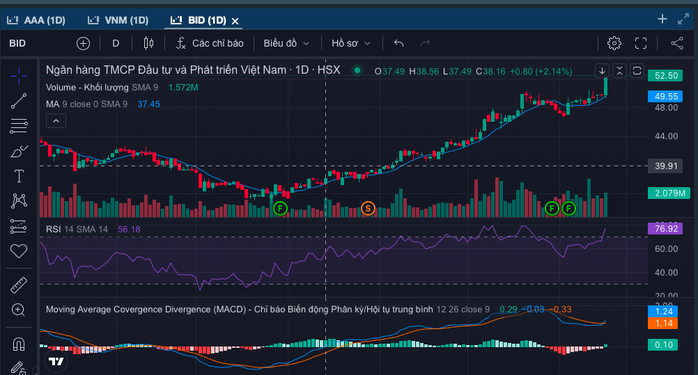Open the Hồ sơ dropdown menu

coord(351,43)
